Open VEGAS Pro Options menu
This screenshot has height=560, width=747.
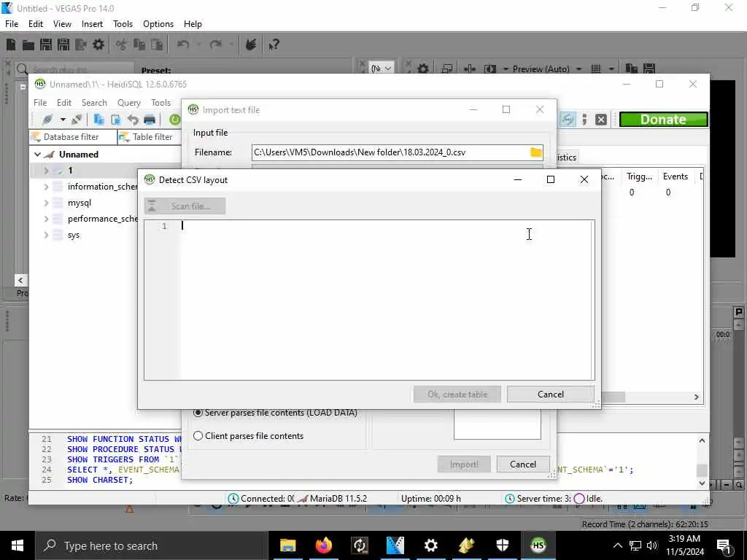pos(158,24)
